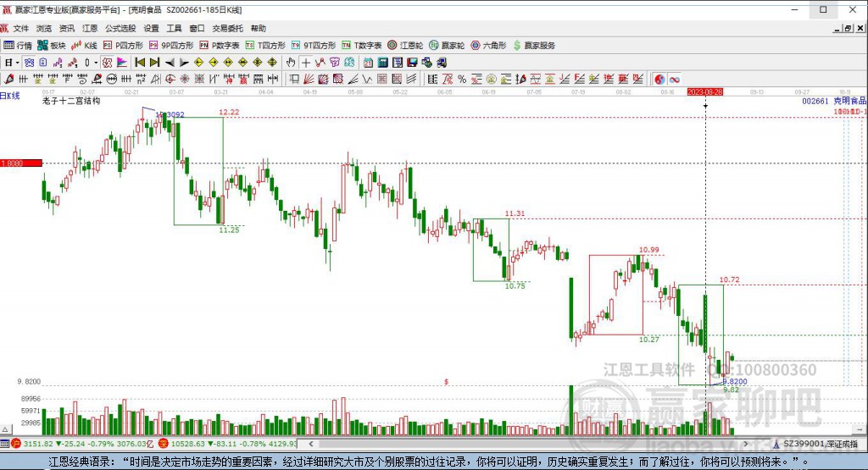Open 赢家服务 with dollar icon
This screenshot has height=470, width=868.
[x=534, y=46]
